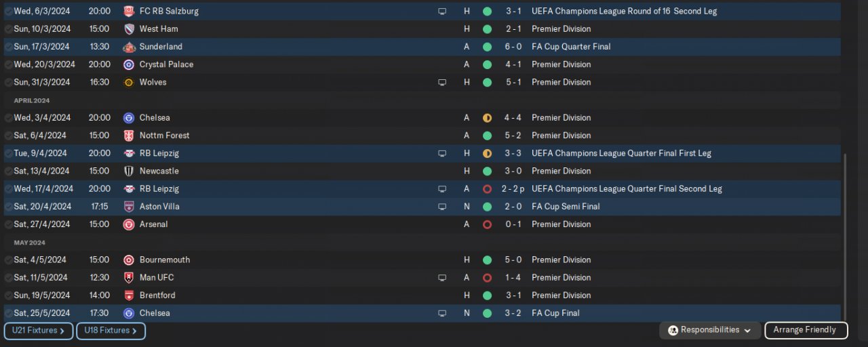Click the vertical scrollbar of fixtures list
868x347 pixels.
[844, 237]
